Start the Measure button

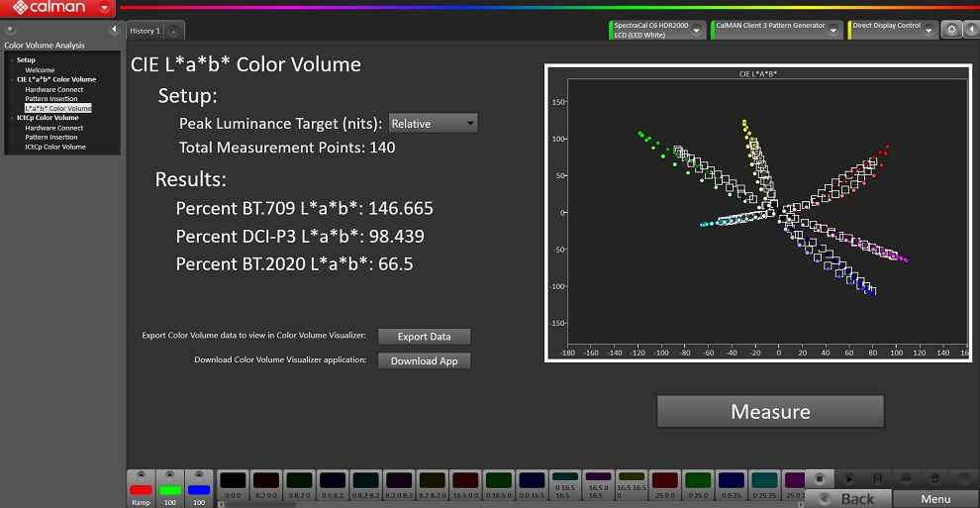tap(770, 411)
